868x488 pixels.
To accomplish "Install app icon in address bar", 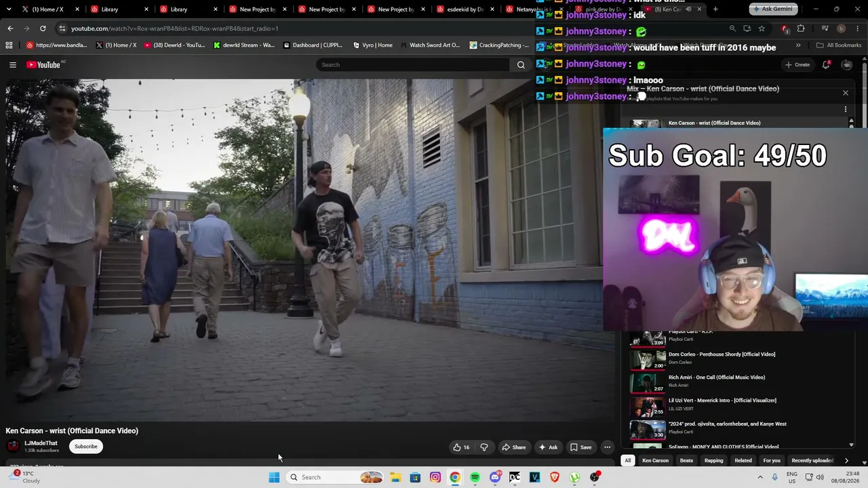I will coord(747,28).
